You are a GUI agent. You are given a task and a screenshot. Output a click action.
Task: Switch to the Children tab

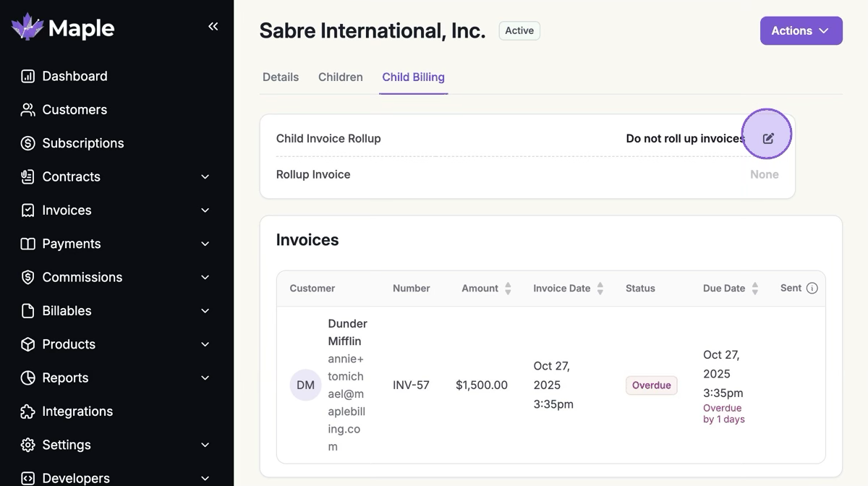[x=340, y=77]
